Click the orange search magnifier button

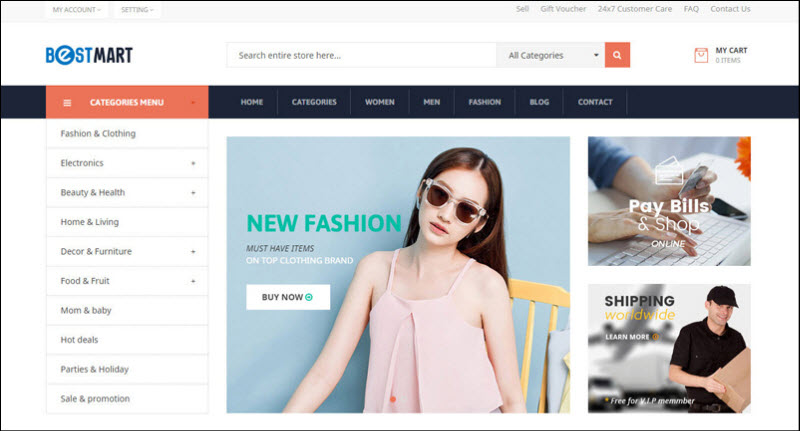[x=617, y=55]
